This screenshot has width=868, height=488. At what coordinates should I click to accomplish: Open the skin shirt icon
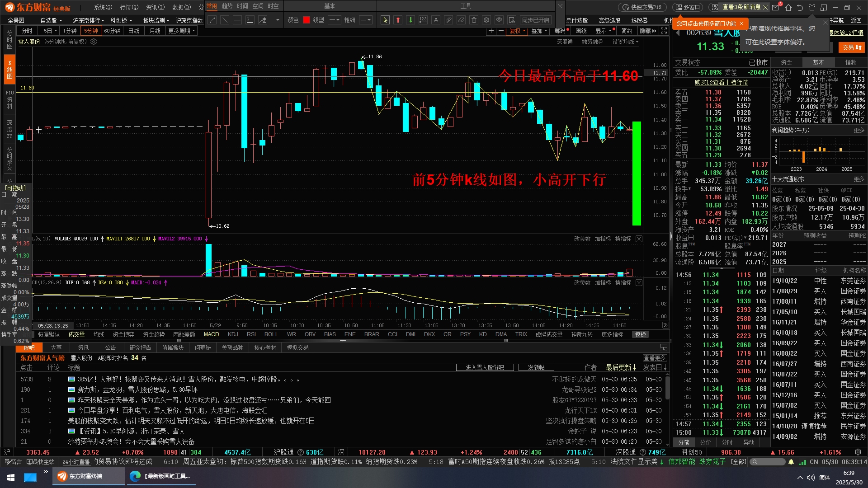pyautogui.click(x=812, y=8)
